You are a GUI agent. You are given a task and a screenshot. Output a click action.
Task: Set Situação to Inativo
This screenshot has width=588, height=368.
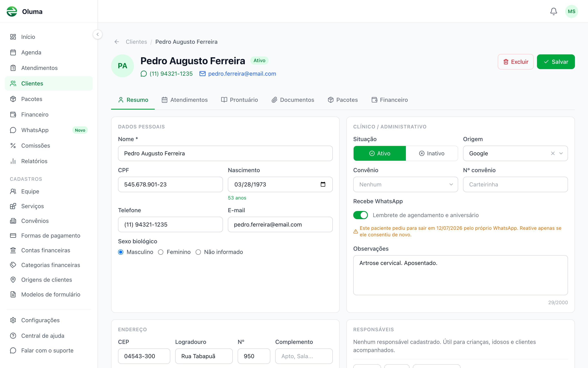click(x=432, y=153)
